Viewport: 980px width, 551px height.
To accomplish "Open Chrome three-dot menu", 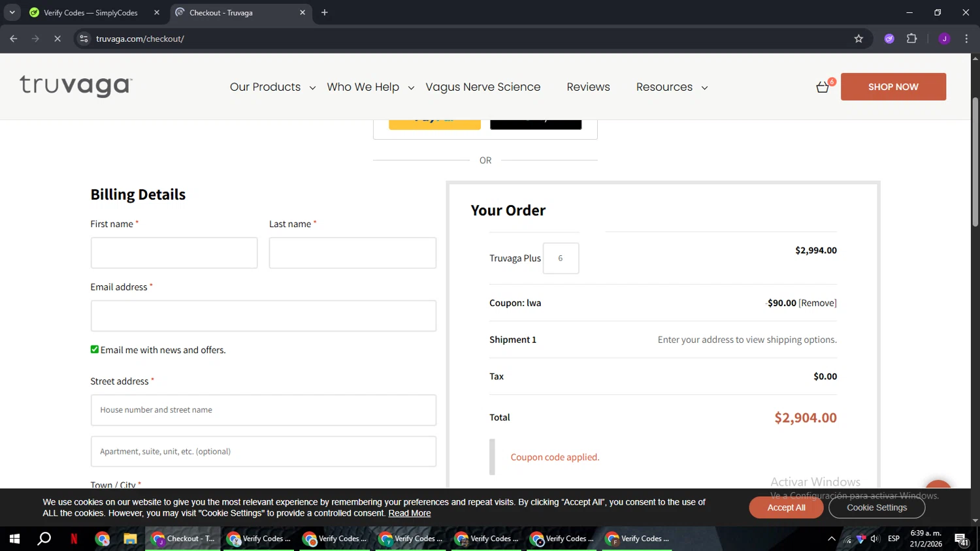I will point(966,39).
